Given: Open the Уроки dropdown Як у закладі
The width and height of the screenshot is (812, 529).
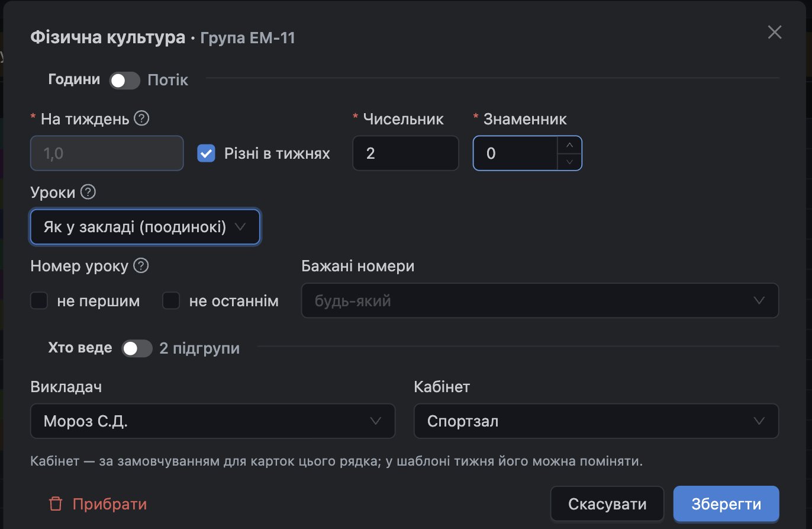Looking at the screenshot, I should (x=145, y=227).
